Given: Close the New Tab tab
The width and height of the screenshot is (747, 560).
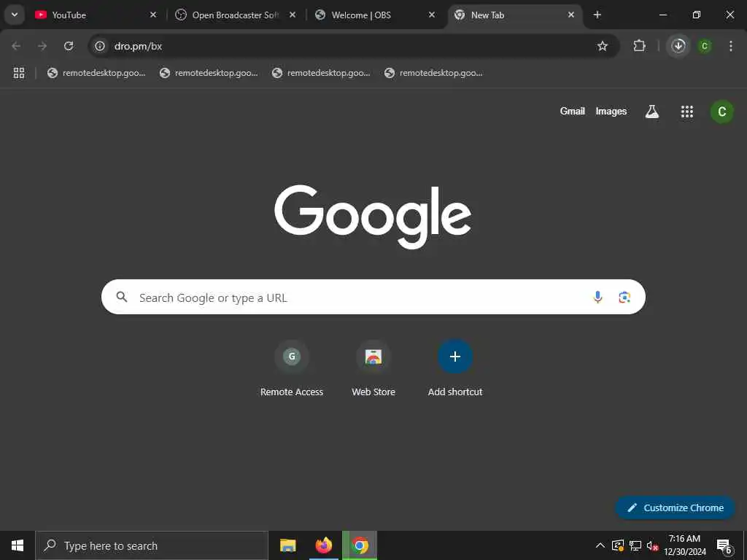Looking at the screenshot, I should pos(570,15).
